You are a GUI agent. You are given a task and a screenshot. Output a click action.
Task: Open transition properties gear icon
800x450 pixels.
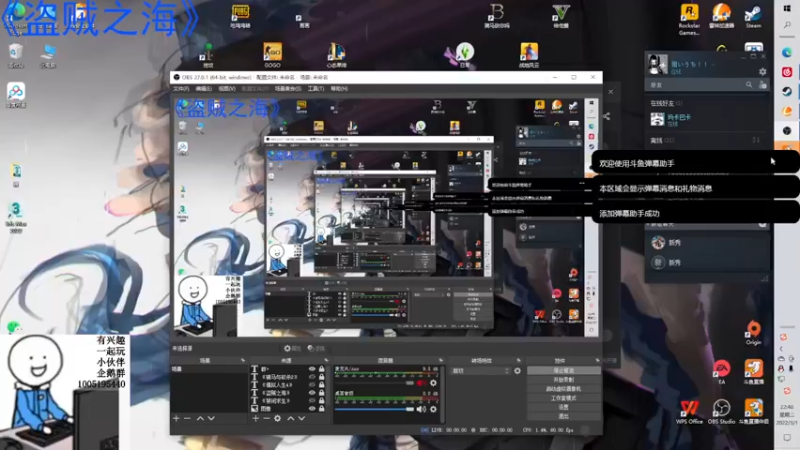(x=517, y=371)
